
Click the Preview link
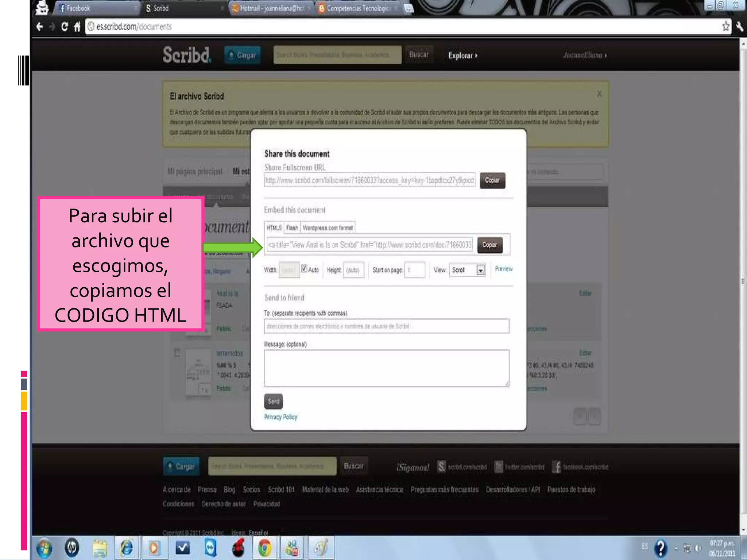click(504, 269)
